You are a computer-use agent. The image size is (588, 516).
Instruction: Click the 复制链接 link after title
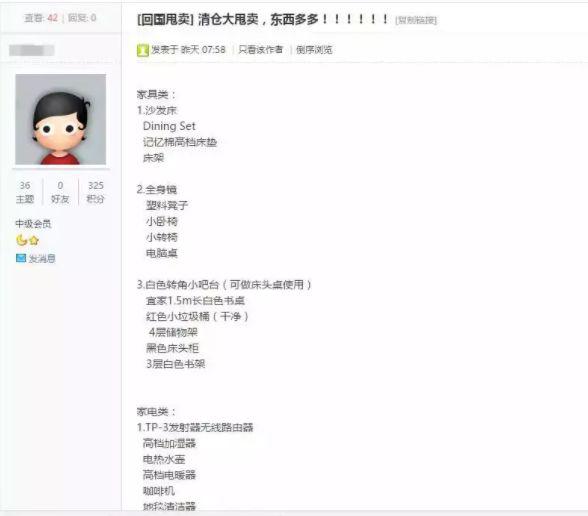tap(416, 20)
